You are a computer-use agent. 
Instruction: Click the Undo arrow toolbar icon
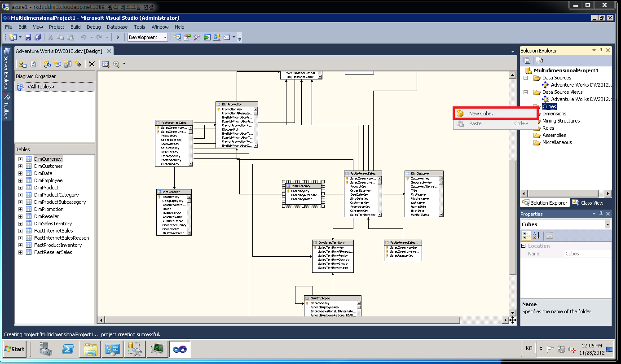pos(83,37)
